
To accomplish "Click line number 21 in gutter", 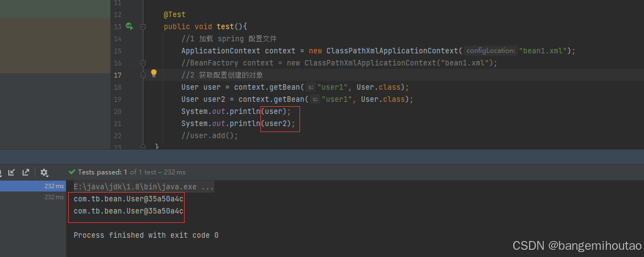I will click(x=117, y=123).
